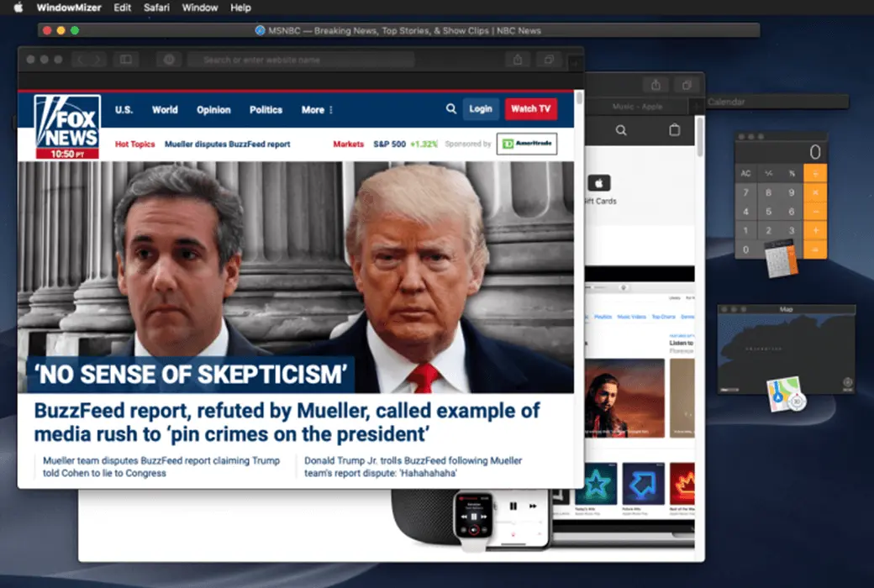Open the blue arrow playlist tile
Image resolution: width=874 pixels, height=588 pixels.
(x=643, y=483)
